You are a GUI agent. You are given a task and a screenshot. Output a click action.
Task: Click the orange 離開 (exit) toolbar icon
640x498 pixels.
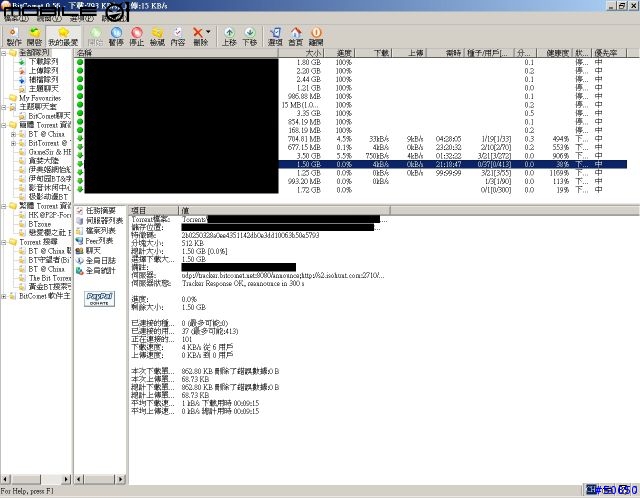tap(316, 36)
